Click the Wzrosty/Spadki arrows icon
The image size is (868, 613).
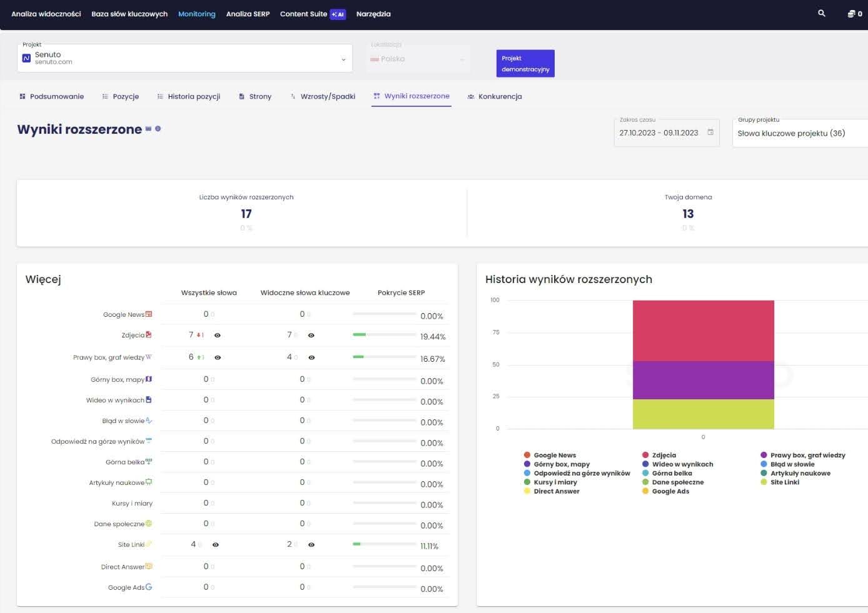293,96
